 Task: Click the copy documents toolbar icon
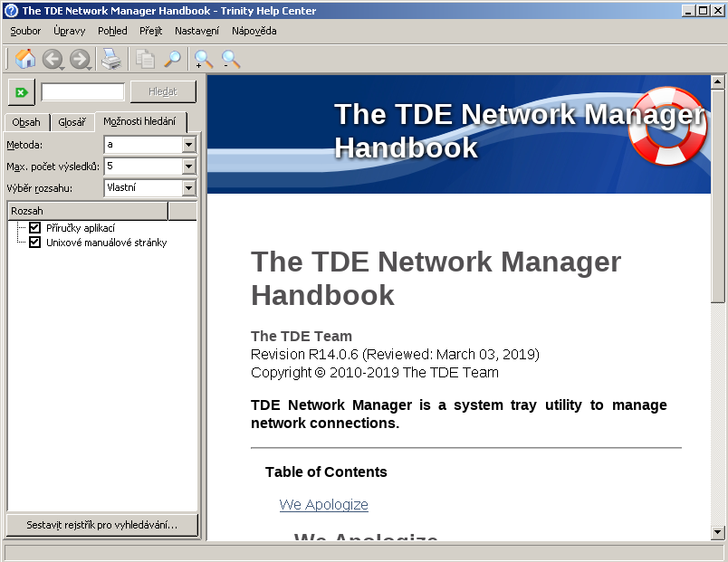point(145,60)
